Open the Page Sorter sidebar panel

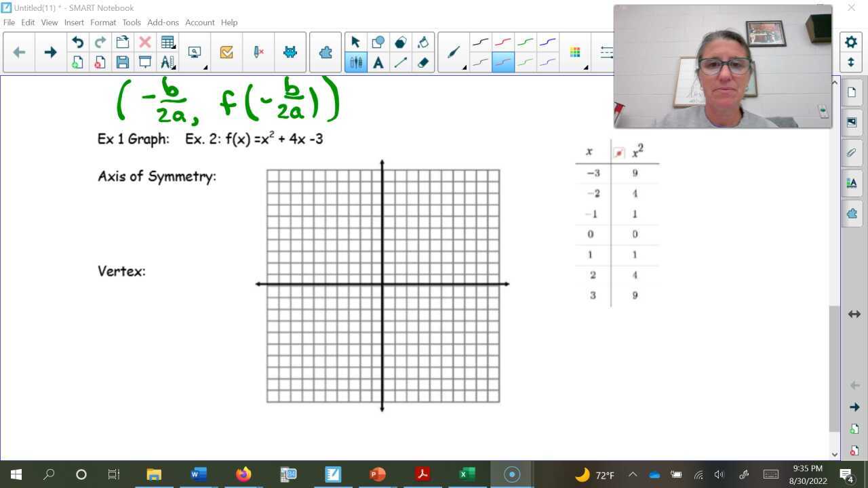click(852, 91)
